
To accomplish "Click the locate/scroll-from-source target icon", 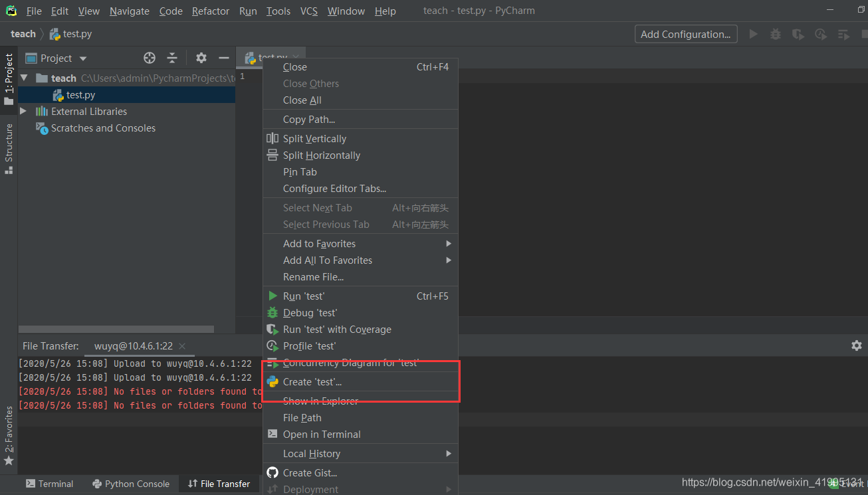I will click(150, 58).
